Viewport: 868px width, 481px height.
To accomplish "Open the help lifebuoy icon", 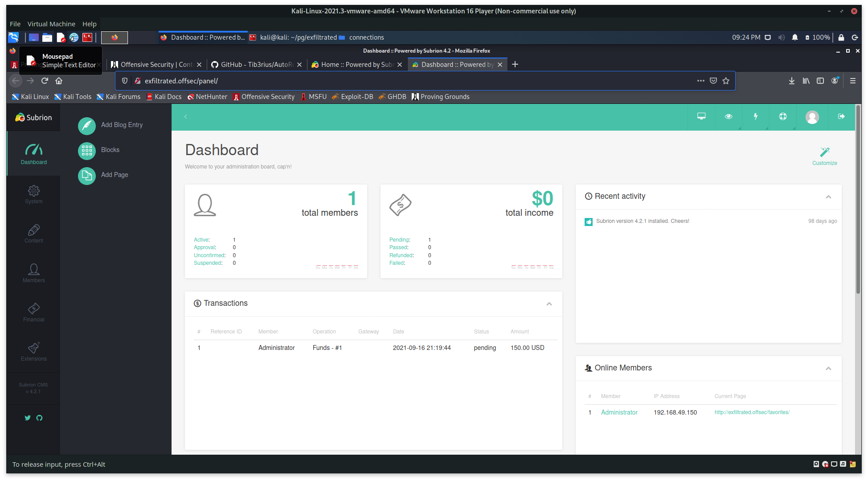I will click(x=783, y=117).
